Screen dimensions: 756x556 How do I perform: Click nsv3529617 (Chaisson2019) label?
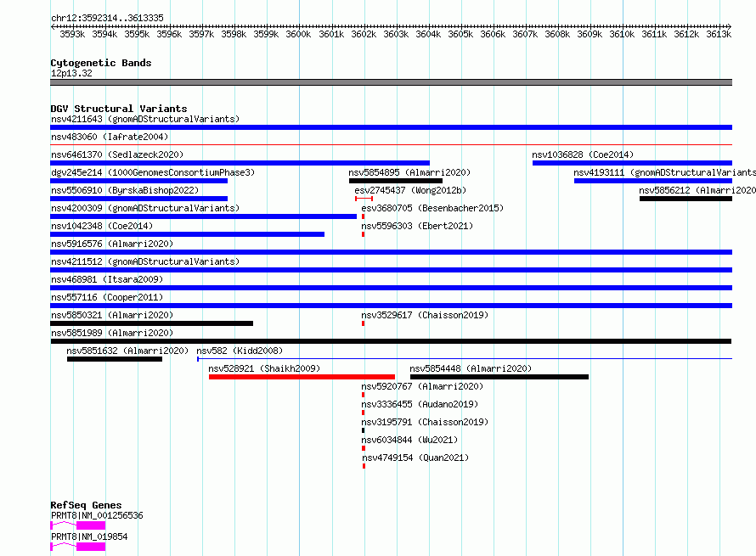425,315
